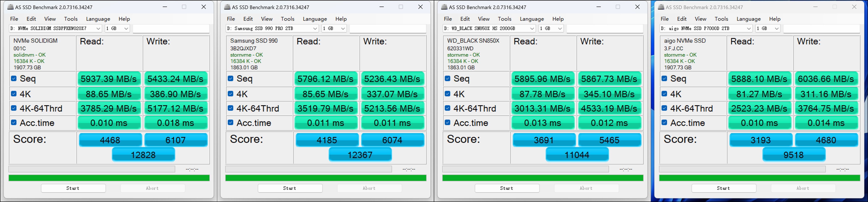Screen dimensions: 868x202
Task: Click the total score 11044
Action: pyautogui.click(x=577, y=155)
